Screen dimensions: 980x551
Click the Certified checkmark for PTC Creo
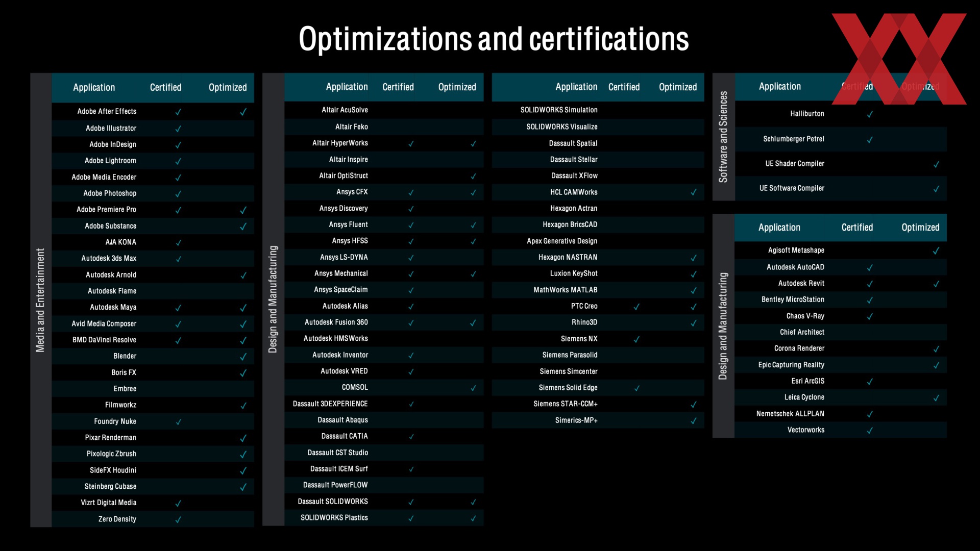636,307
